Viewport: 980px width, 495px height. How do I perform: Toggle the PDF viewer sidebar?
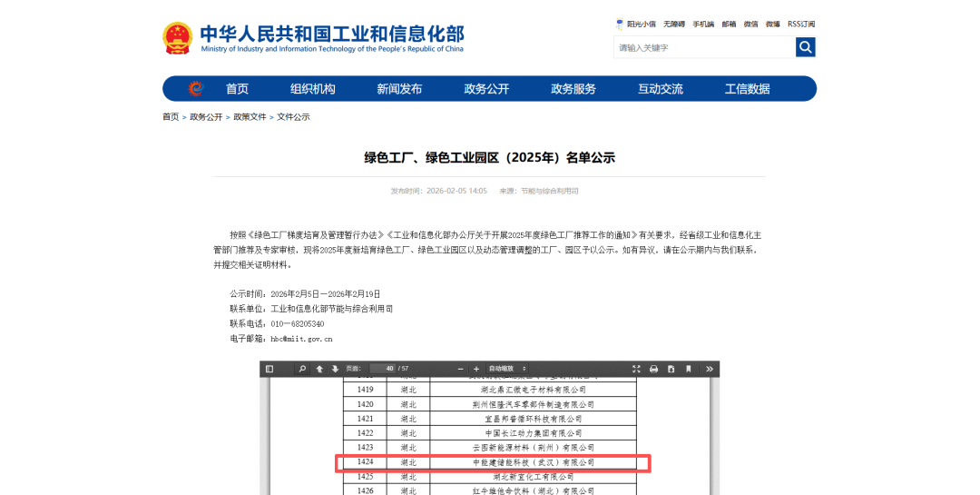click(269, 369)
